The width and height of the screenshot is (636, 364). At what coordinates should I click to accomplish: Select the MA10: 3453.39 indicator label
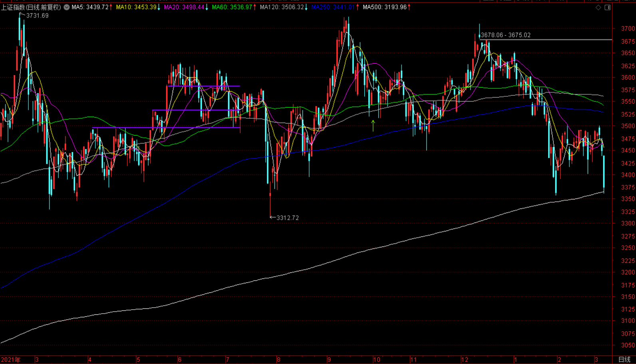click(x=136, y=7)
